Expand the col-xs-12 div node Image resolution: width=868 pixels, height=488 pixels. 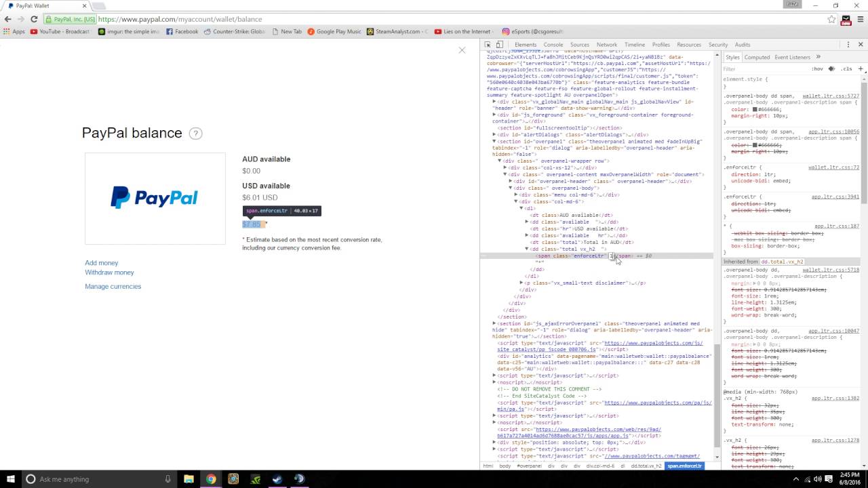point(505,168)
